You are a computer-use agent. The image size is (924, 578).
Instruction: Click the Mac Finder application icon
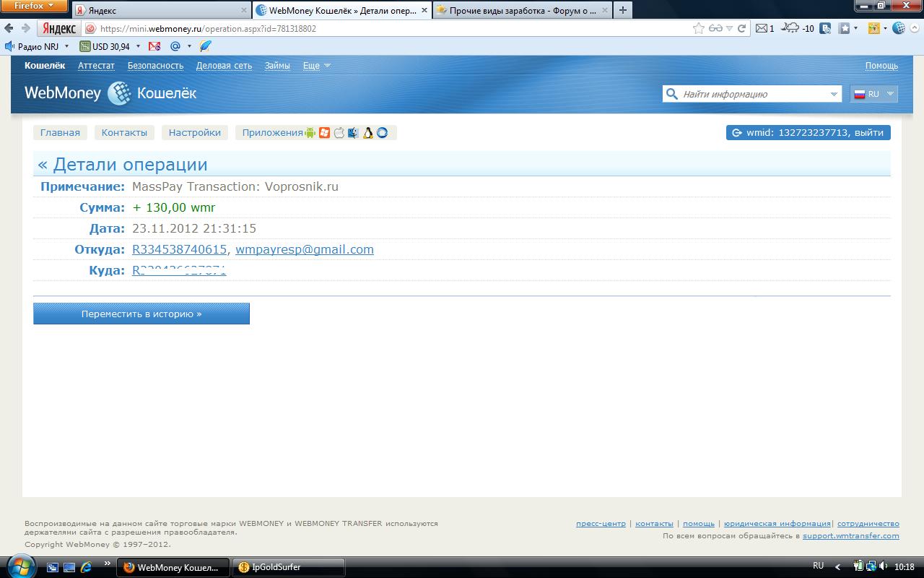(354, 133)
